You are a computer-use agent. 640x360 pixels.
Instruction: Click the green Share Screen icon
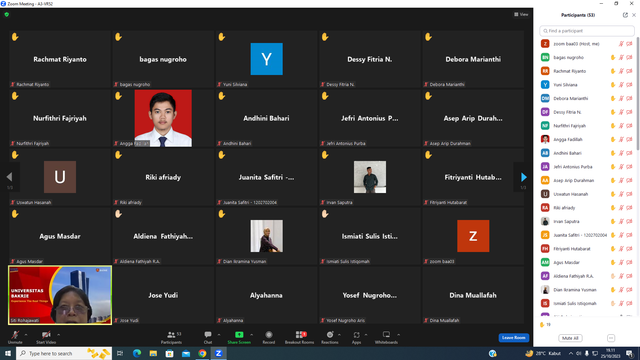(x=239, y=335)
